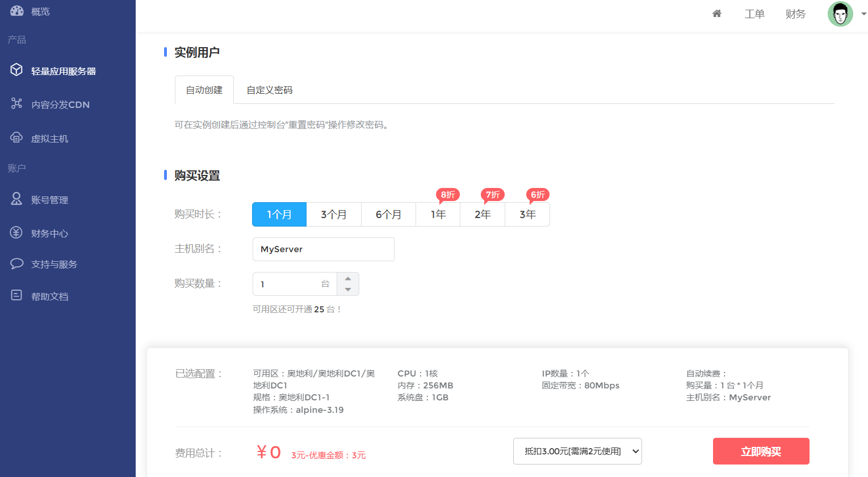Click the 立即购买 purchase button

(x=761, y=451)
